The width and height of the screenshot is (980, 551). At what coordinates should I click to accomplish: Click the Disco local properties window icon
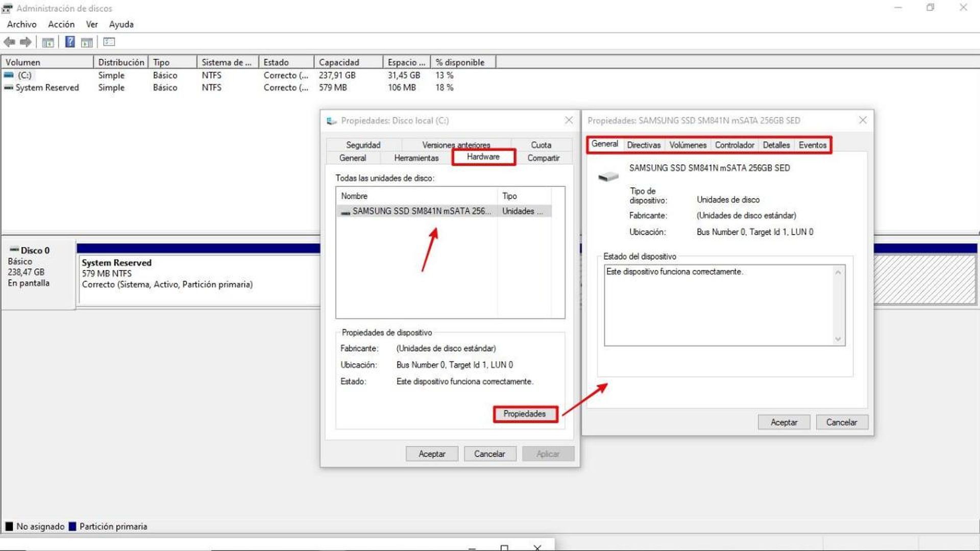[x=332, y=121]
